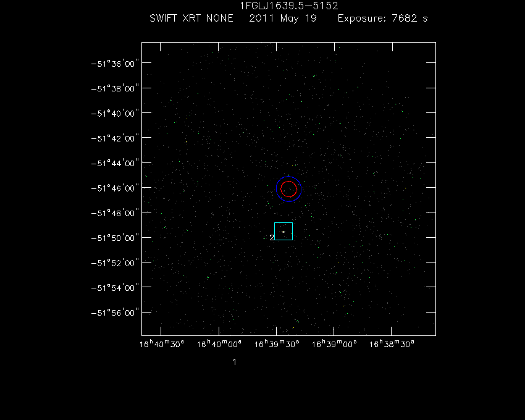Click the number 1 below the plot
This screenshot has height=420, width=525.
coord(235,362)
